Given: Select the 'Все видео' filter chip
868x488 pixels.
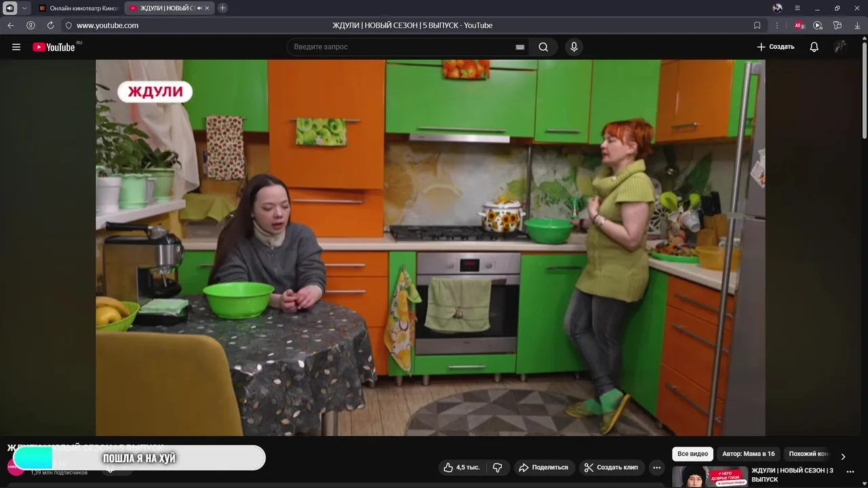Looking at the screenshot, I should [x=692, y=454].
